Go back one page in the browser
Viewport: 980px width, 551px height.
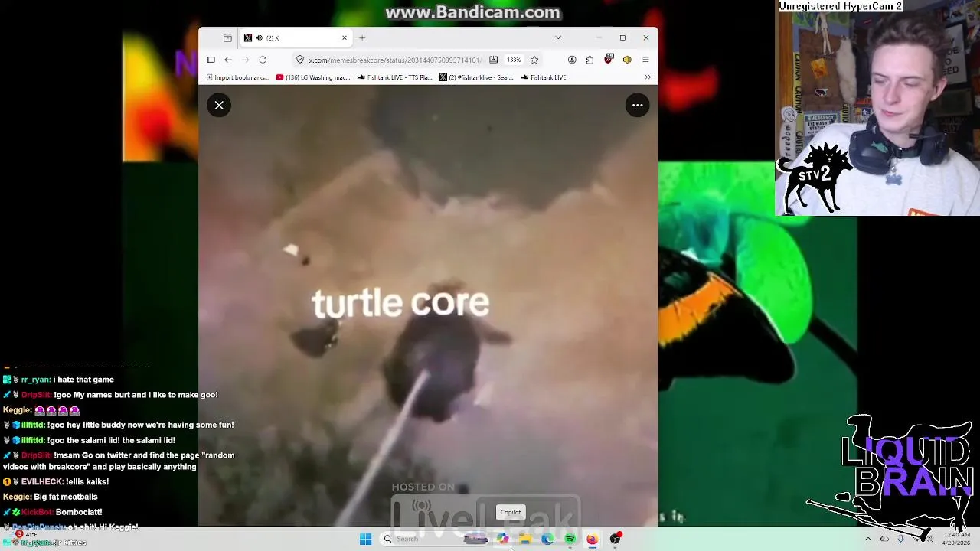tap(228, 60)
